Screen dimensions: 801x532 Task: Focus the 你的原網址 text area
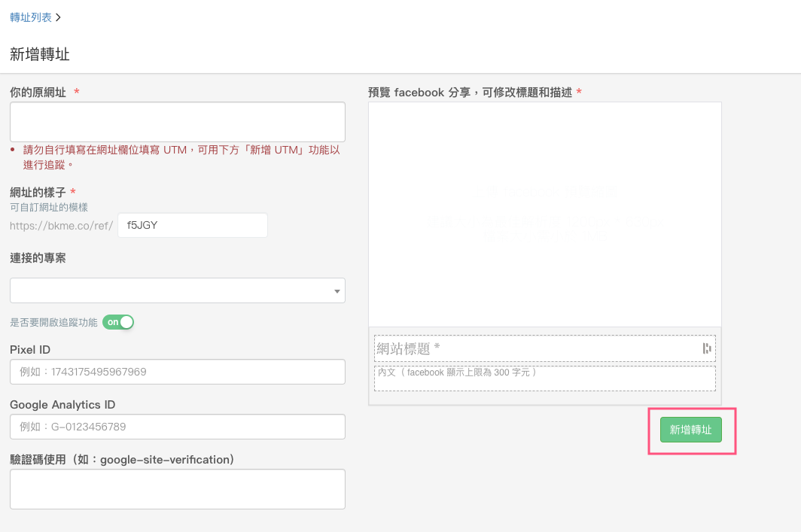(x=177, y=122)
